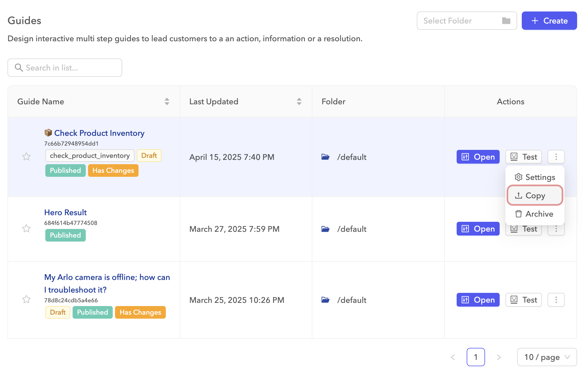Expand the 10 / page dropdown
Viewport: 584px width, 392px height.
tap(547, 357)
